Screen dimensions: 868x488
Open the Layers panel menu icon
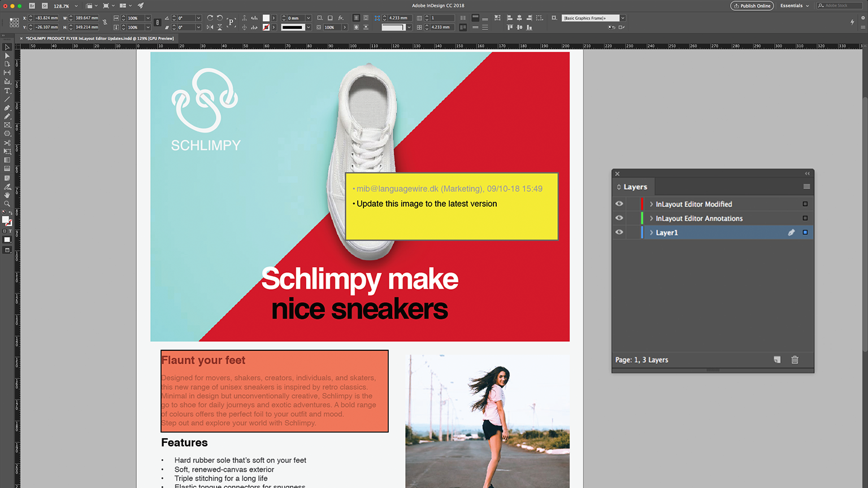(x=806, y=186)
